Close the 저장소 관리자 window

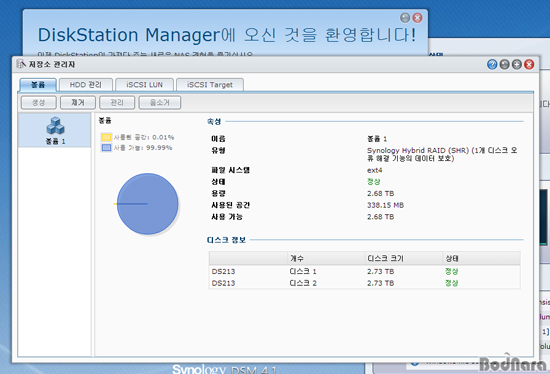[529, 65]
